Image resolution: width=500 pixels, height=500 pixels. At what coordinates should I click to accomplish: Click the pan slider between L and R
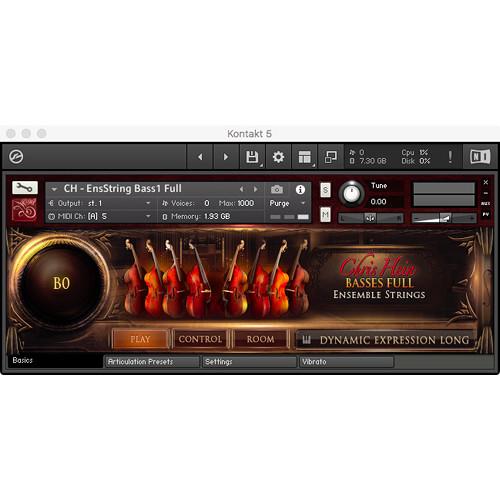click(370, 218)
